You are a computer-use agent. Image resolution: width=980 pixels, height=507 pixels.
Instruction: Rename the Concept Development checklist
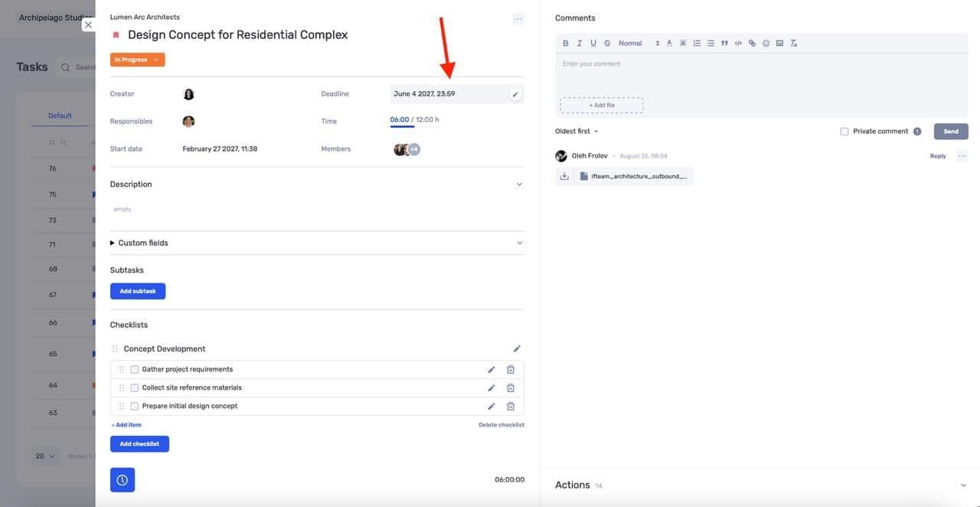pyautogui.click(x=517, y=348)
